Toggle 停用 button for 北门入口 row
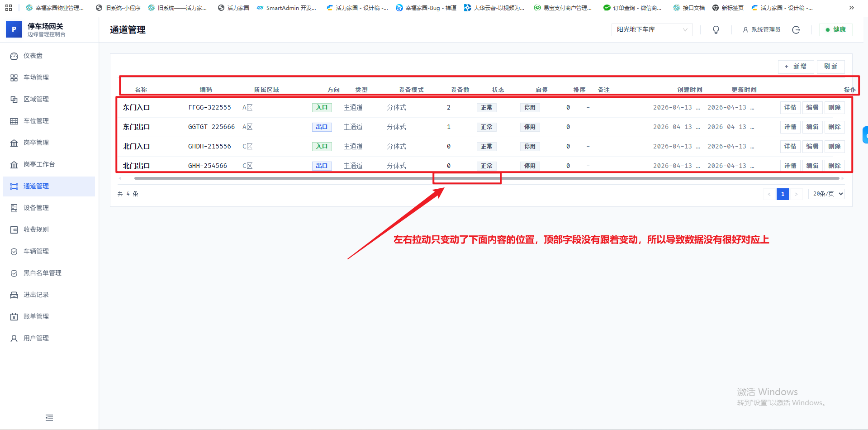Image resolution: width=868 pixels, height=430 pixels. (530, 147)
